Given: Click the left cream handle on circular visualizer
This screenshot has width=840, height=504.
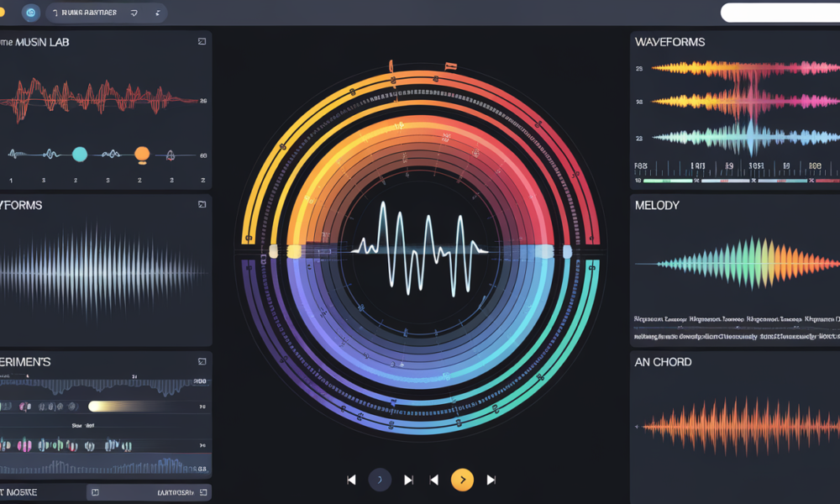Looking at the screenshot, I should pos(273,250).
